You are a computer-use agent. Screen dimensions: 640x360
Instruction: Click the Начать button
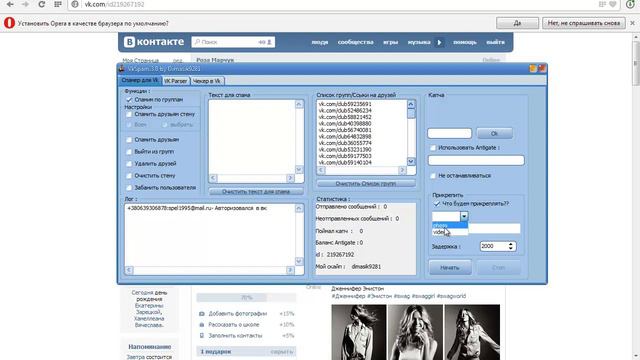click(x=450, y=268)
